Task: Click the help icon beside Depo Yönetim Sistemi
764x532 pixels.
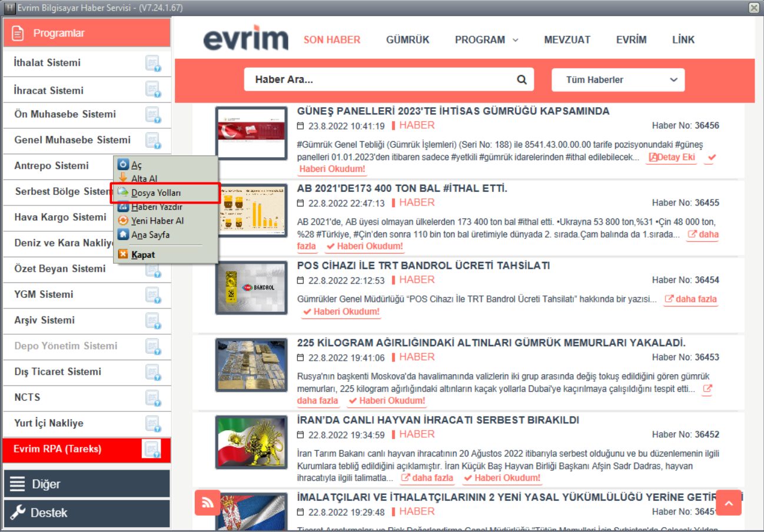Action: [153, 347]
